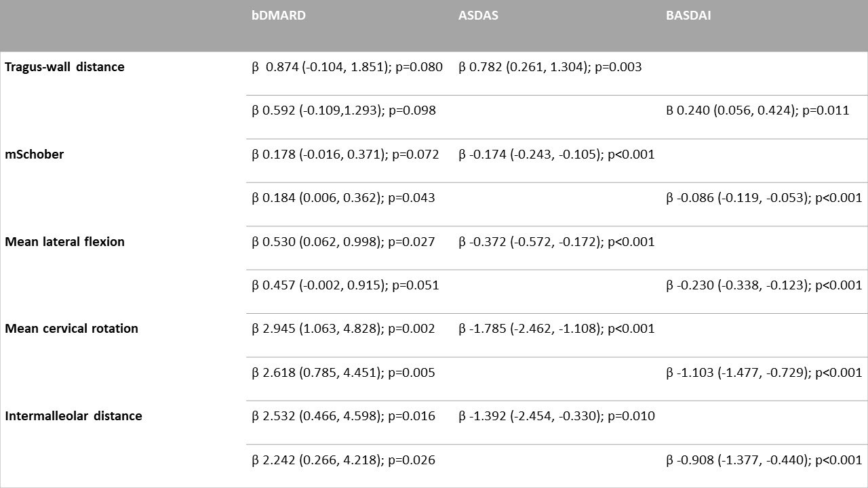Select the Tragus-wall distance row label
The height and width of the screenshot is (488, 868).
coord(64,67)
